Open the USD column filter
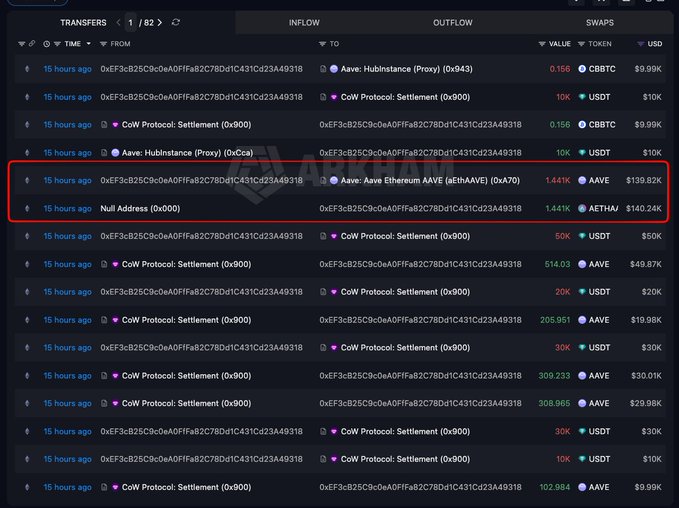Image resolution: width=679 pixels, height=508 pixels. pyautogui.click(x=640, y=44)
